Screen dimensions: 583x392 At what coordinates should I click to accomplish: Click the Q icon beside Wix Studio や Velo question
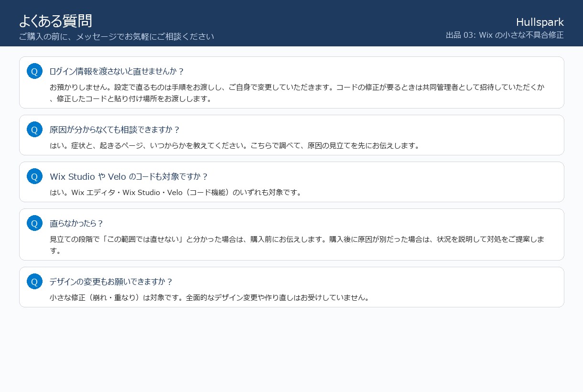tap(34, 176)
